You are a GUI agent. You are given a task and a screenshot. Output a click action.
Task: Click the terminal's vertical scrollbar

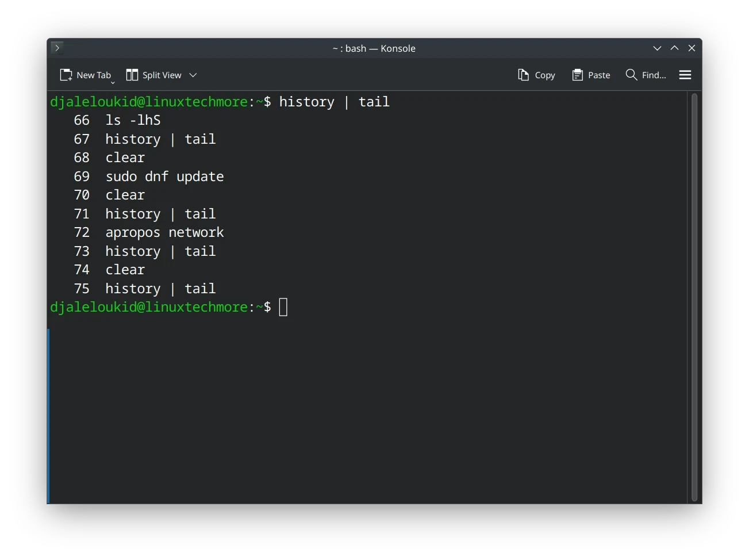694,296
